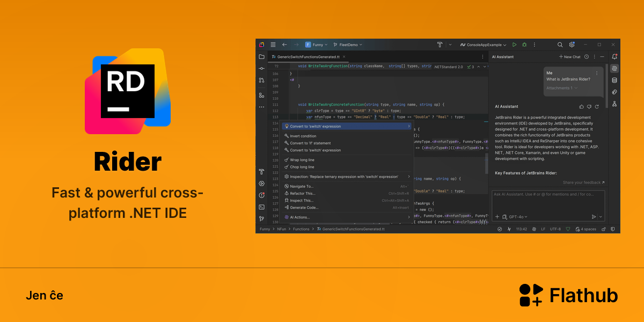Open the Run tool window in left sidebar
This screenshot has height=322, width=644.
(x=261, y=184)
